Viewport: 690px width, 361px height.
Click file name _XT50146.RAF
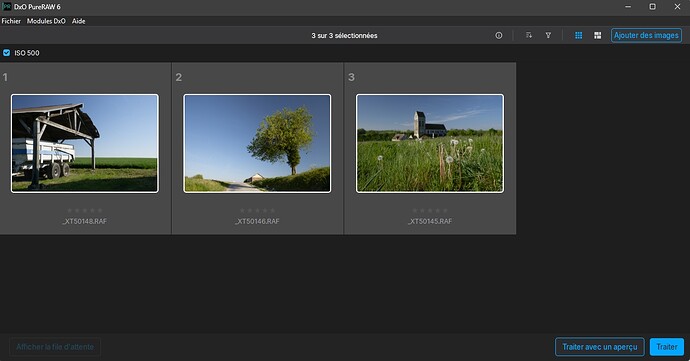pyautogui.click(x=257, y=221)
